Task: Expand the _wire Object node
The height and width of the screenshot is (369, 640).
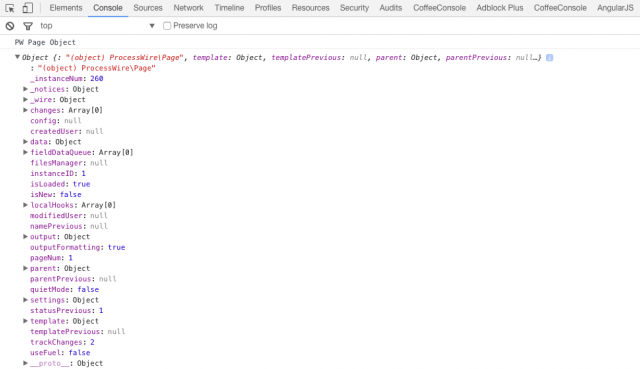Action: click(25, 100)
